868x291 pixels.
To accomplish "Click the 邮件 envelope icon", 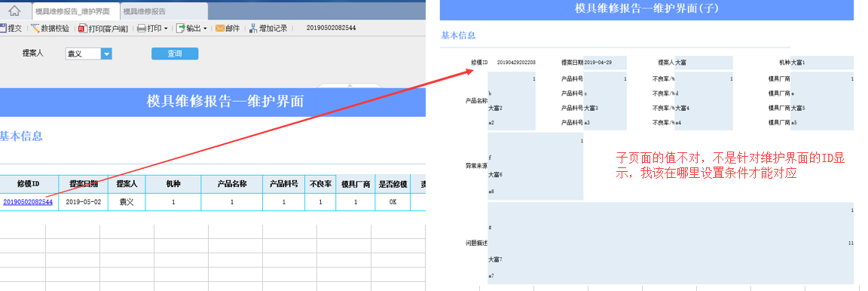I will pyautogui.click(x=220, y=28).
